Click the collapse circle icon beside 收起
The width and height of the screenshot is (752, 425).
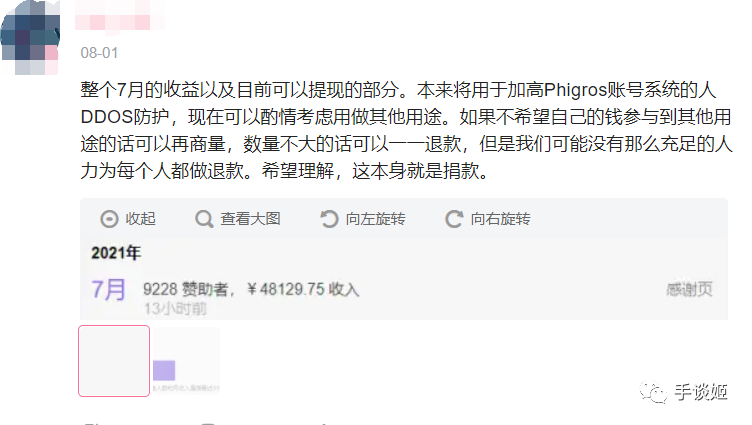click(109, 219)
